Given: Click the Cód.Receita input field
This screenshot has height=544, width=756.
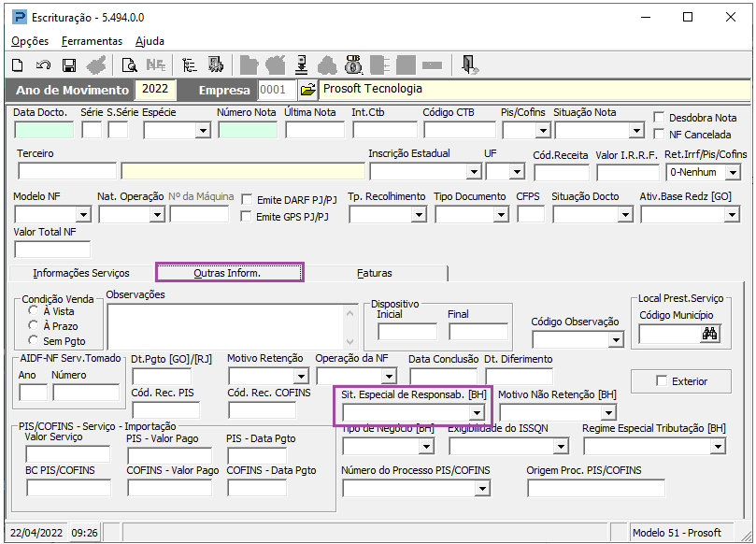Looking at the screenshot, I should 562,172.
